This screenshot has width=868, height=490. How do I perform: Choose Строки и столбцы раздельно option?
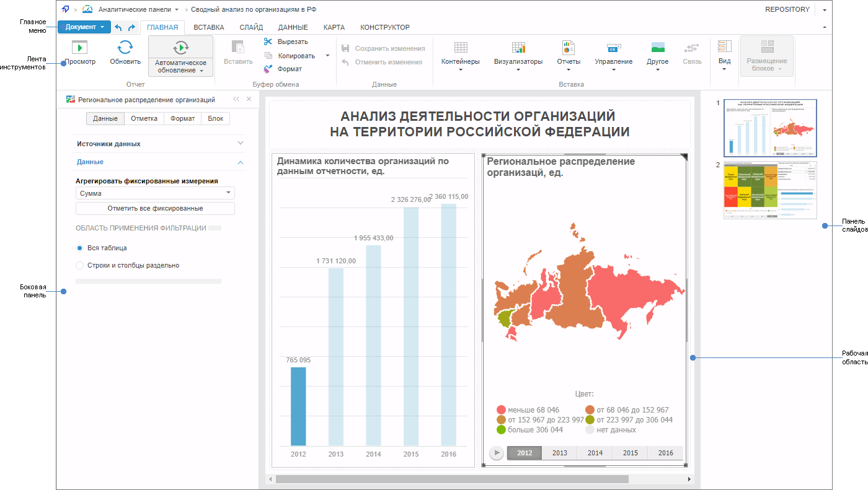[x=79, y=265]
